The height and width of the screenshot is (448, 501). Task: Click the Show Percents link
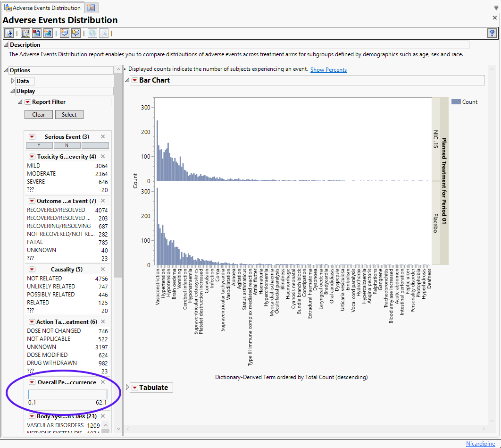(328, 70)
